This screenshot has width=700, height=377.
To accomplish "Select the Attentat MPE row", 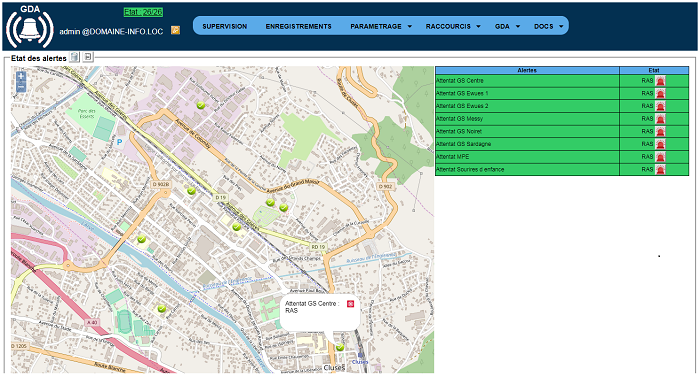I will point(562,157).
